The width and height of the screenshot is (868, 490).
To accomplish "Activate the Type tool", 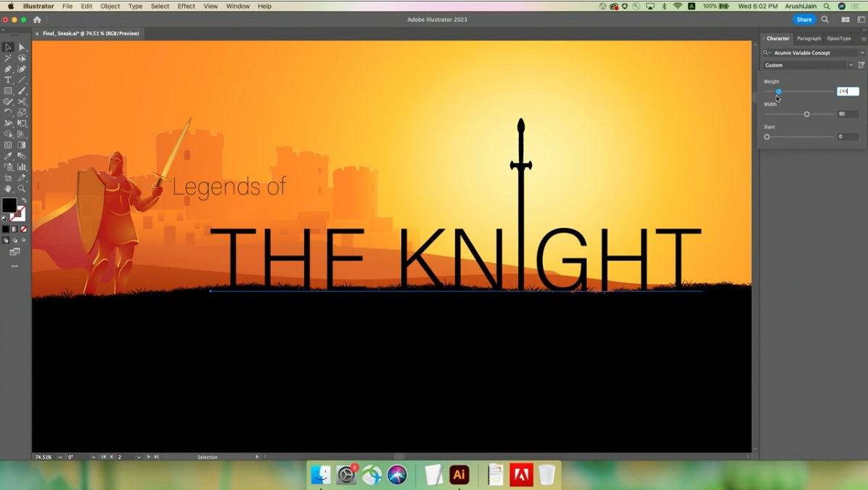I will point(8,80).
